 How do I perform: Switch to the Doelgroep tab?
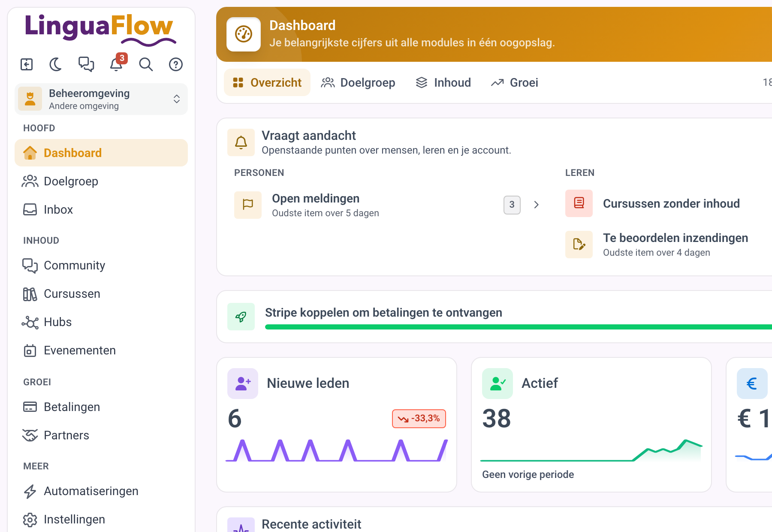click(358, 82)
